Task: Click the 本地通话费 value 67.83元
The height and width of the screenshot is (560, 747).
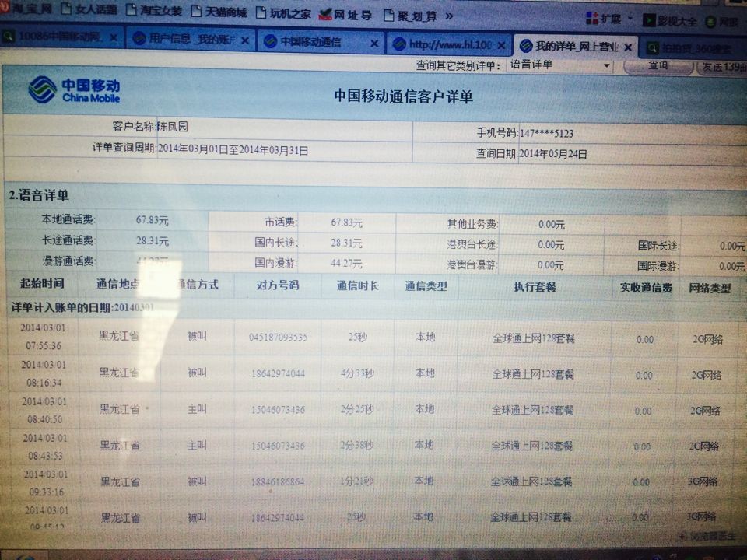Action: tap(152, 220)
